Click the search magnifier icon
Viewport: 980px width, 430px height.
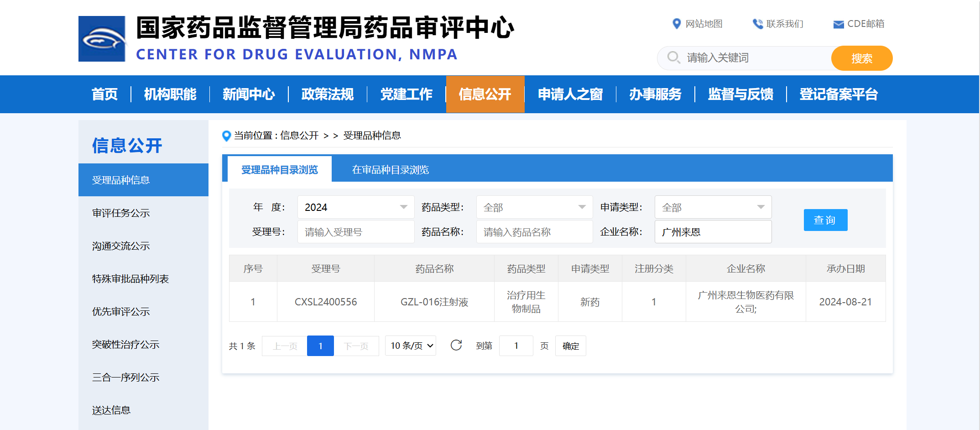[673, 58]
